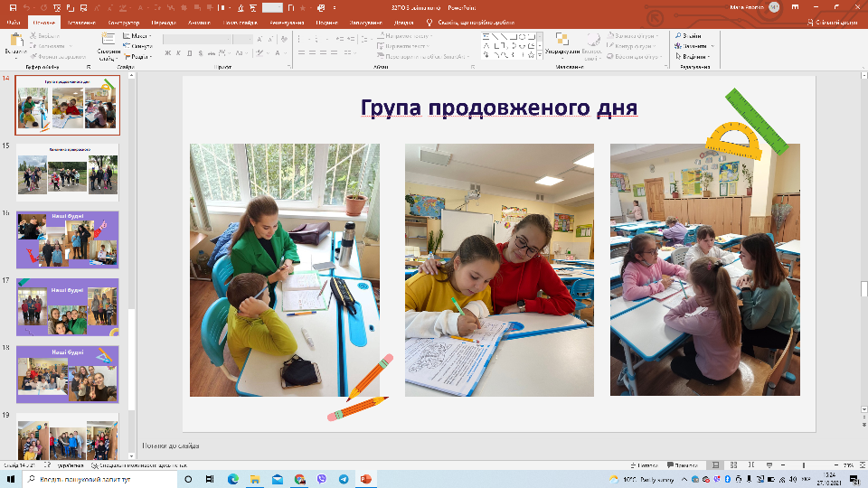Open the Select (Виділити) dropdown
The image size is (868, 488).
pos(694,56)
